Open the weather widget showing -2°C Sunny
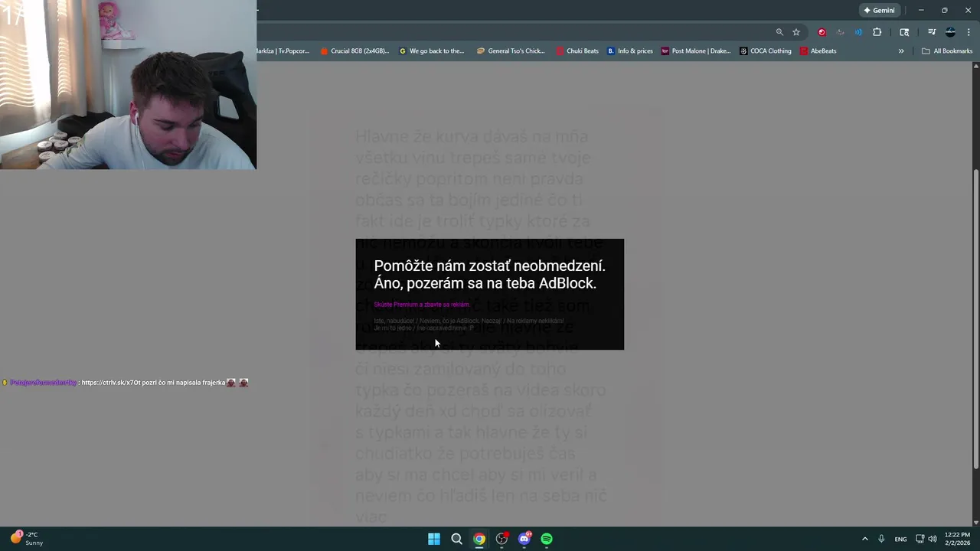This screenshot has height=551, width=980. click(27, 539)
